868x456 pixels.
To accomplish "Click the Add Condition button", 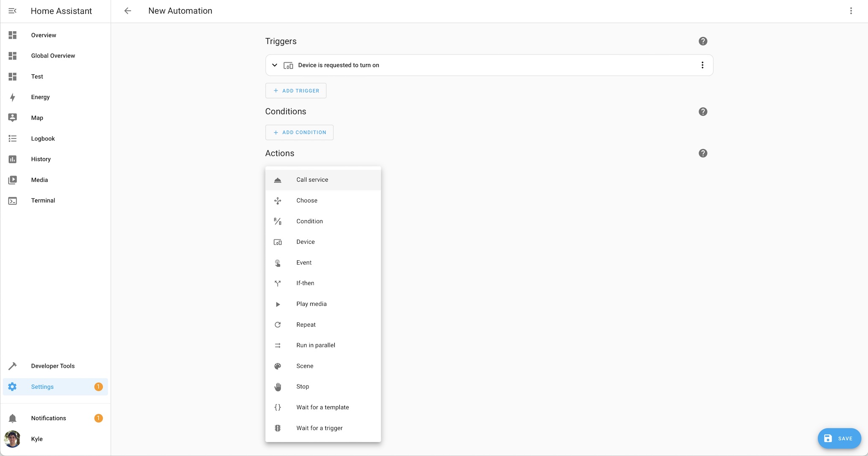I will point(299,133).
